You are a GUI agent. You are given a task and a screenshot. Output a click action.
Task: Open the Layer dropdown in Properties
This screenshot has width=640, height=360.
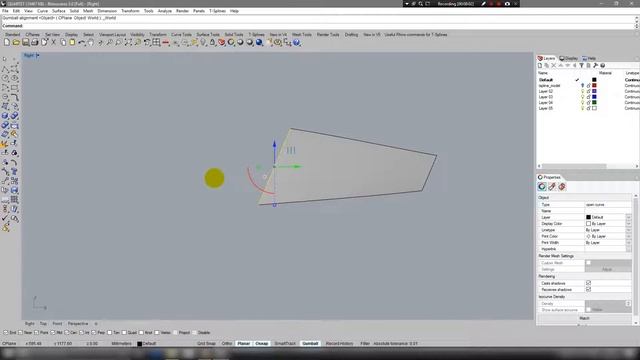628,217
